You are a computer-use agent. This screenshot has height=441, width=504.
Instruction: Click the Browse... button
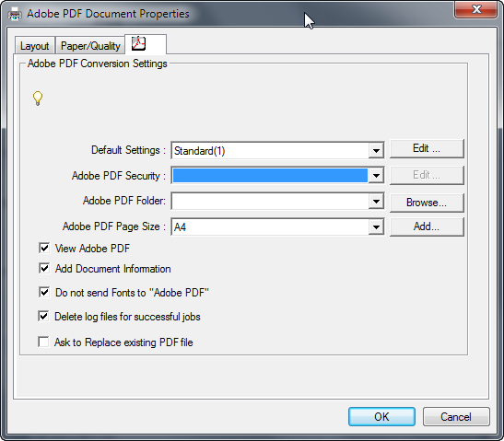(427, 203)
